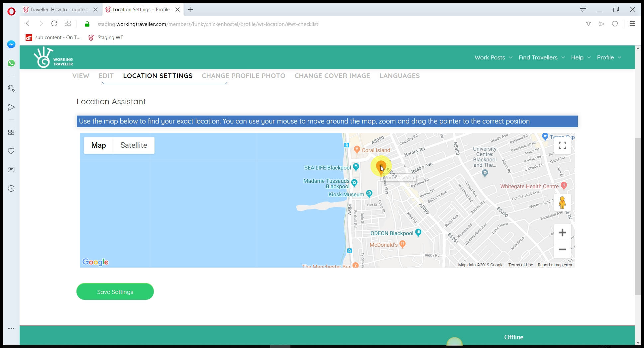Close the Traveller How to guides tab
644x348 pixels.
[95, 10]
